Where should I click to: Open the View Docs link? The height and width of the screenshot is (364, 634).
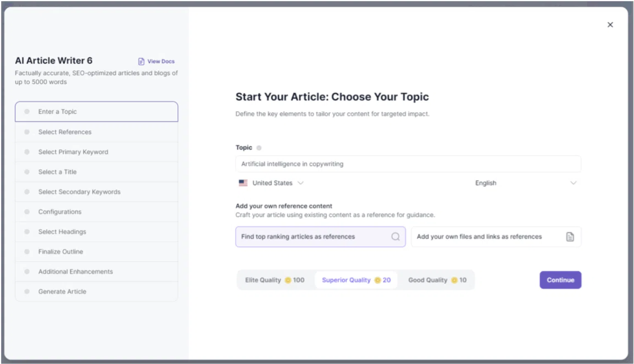tap(156, 61)
